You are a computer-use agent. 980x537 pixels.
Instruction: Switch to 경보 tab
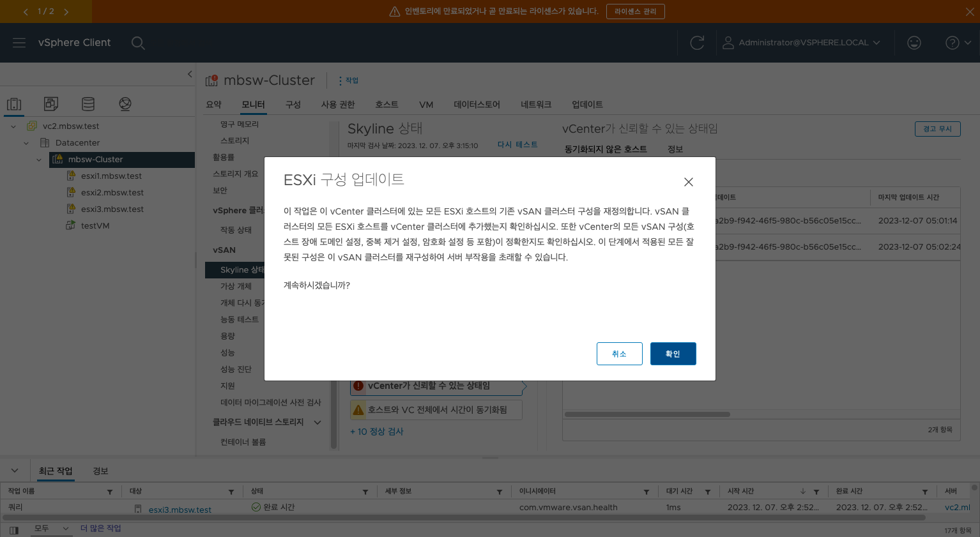click(x=100, y=471)
